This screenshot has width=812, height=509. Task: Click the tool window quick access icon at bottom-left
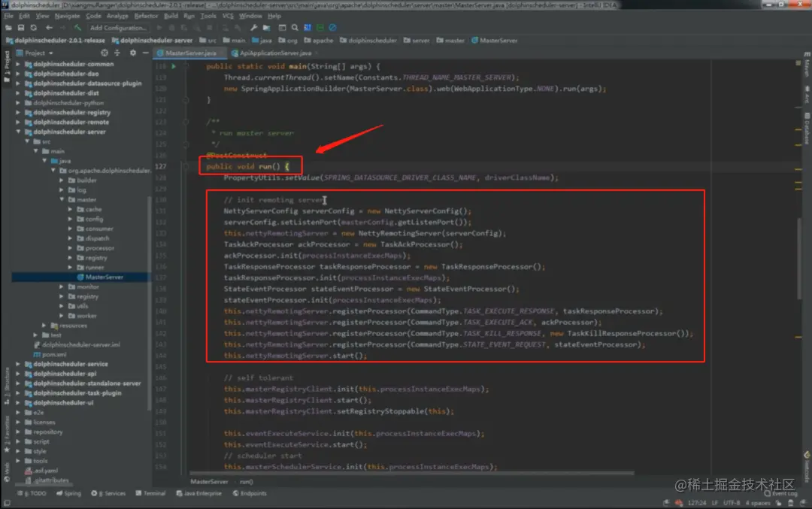click(x=7, y=503)
